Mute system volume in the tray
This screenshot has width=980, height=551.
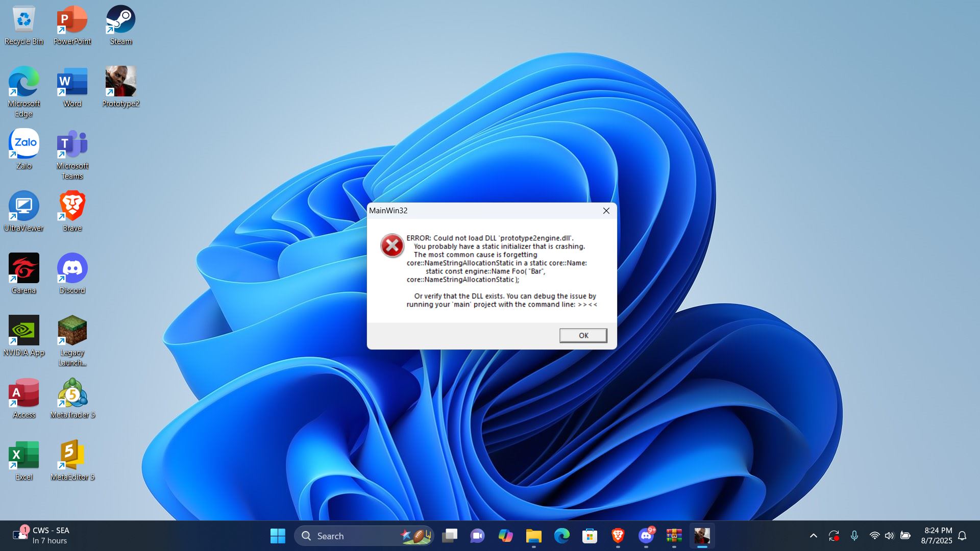[x=890, y=536]
